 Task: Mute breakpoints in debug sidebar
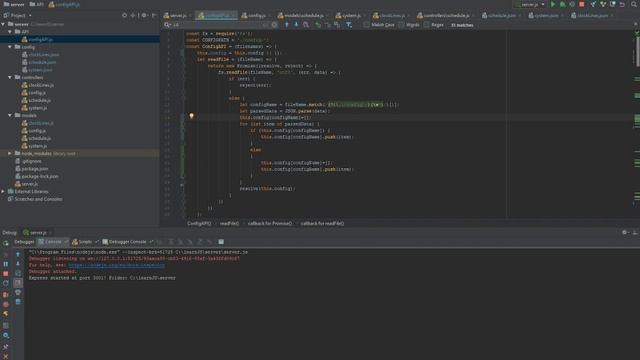[x=6, y=304]
